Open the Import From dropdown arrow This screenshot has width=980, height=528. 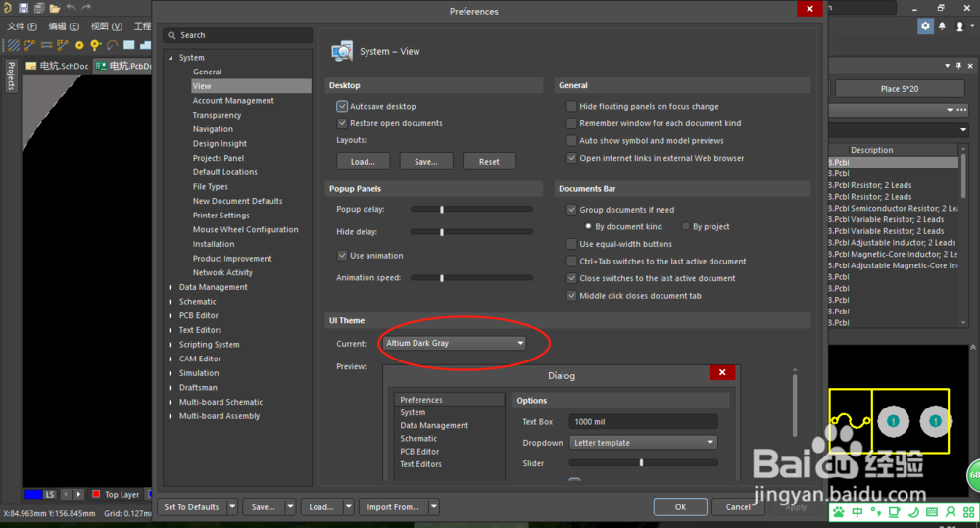434,506
